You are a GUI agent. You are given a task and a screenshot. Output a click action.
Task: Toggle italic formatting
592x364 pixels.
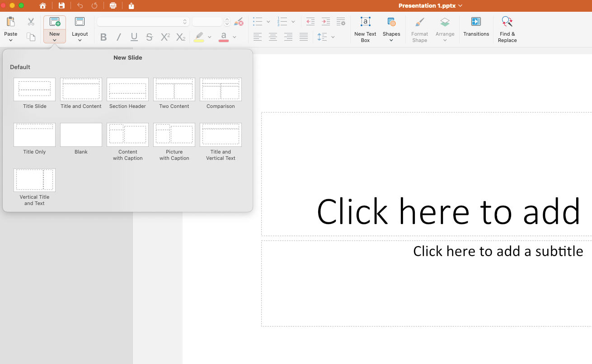[x=119, y=37]
